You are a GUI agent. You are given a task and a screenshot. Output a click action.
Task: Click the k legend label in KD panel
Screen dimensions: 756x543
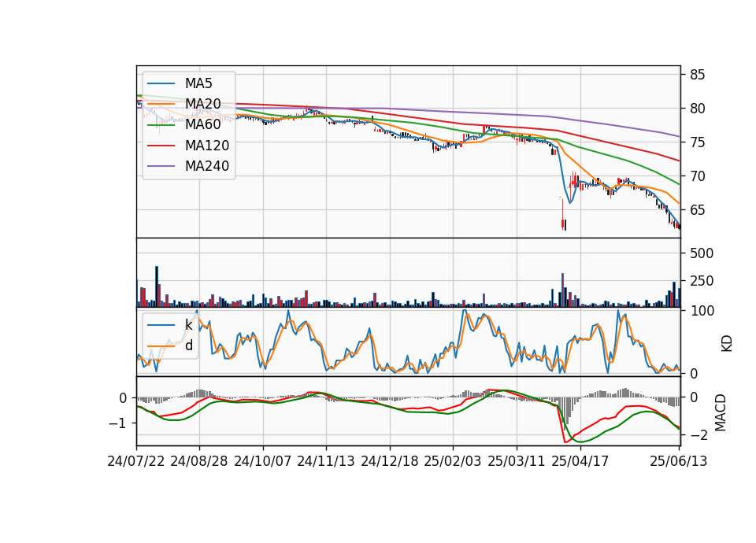188,325
